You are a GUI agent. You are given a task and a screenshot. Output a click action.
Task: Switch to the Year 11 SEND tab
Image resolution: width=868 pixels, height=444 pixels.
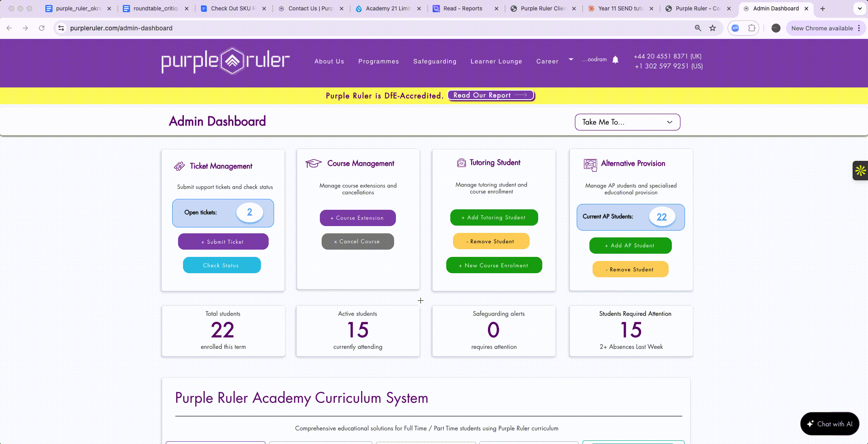[x=621, y=9]
